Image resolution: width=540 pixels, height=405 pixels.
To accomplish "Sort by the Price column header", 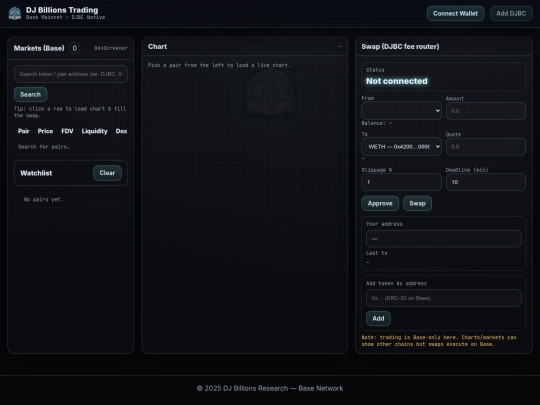I will [45, 131].
